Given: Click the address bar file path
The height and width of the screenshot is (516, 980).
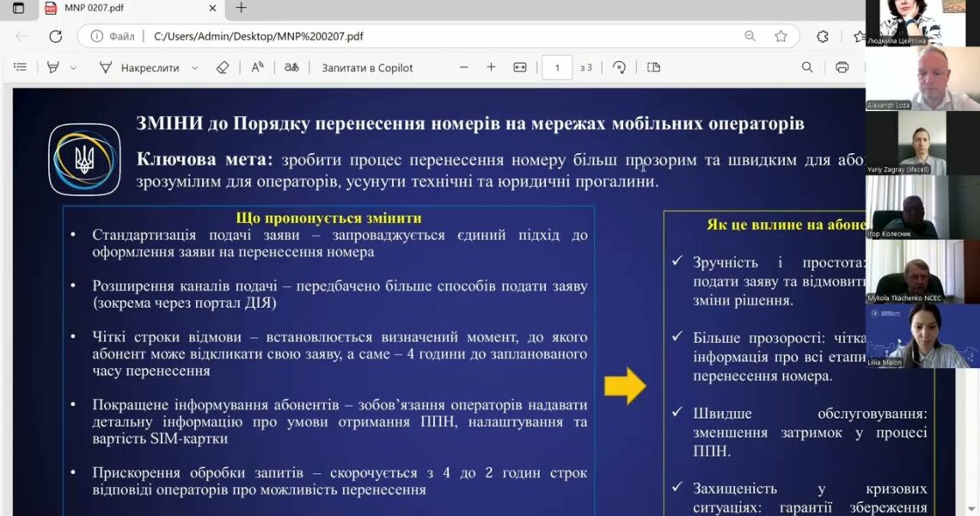Looking at the screenshot, I should pos(259,36).
